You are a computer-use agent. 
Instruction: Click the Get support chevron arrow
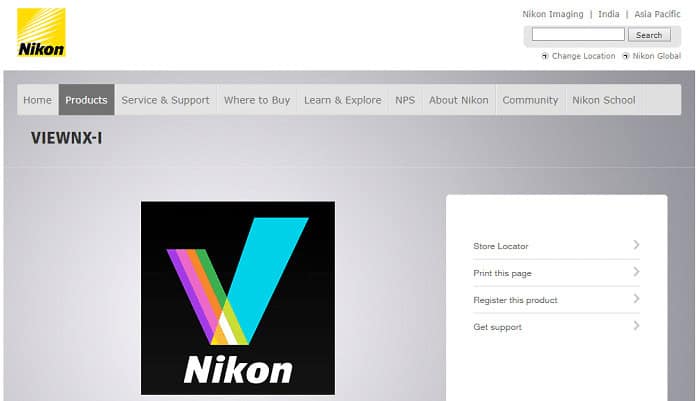coord(636,326)
